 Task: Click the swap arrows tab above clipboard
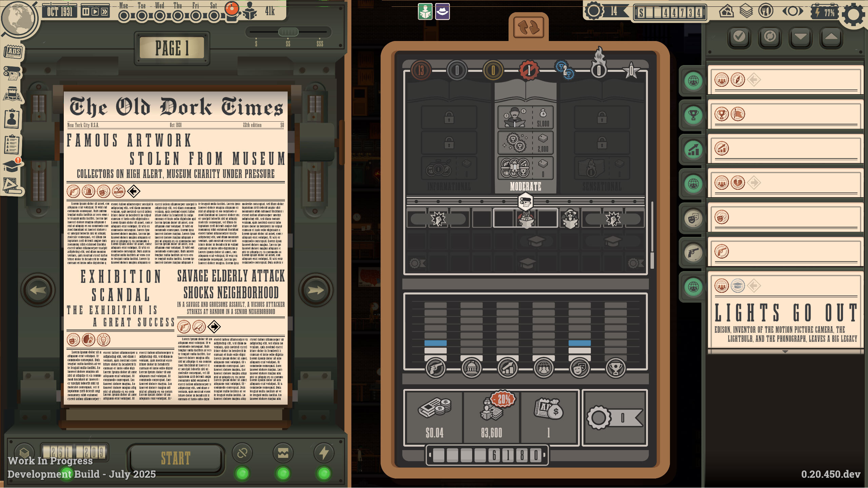(x=528, y=28)
